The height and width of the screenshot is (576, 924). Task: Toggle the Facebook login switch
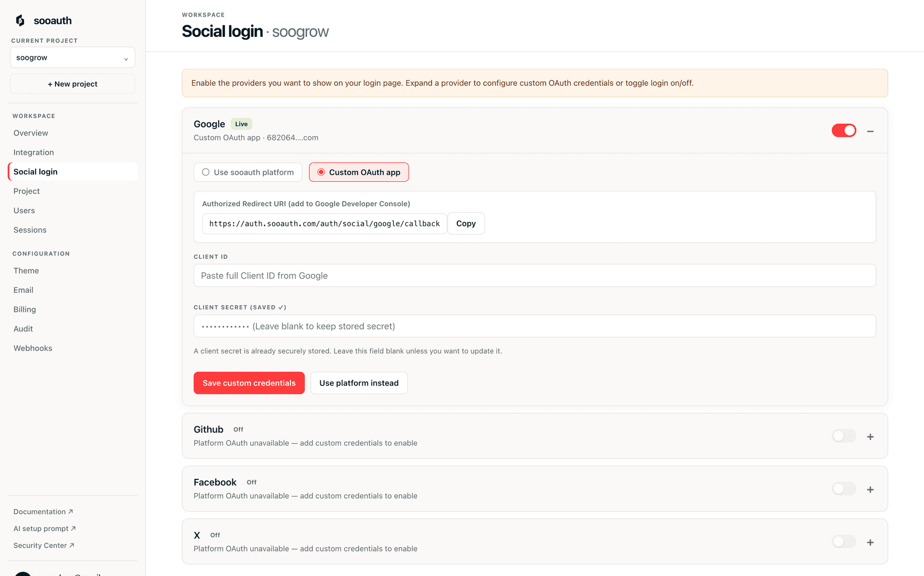point(844,489)
